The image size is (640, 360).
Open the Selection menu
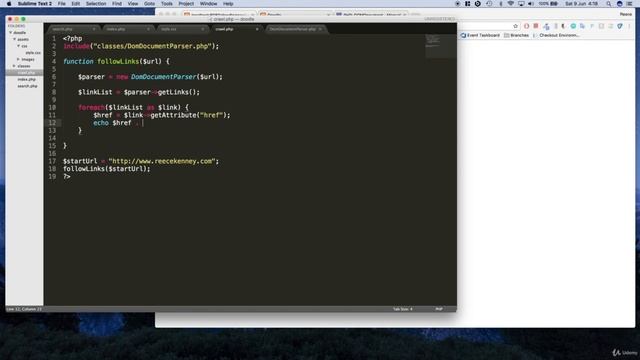(x=96, y=4)
